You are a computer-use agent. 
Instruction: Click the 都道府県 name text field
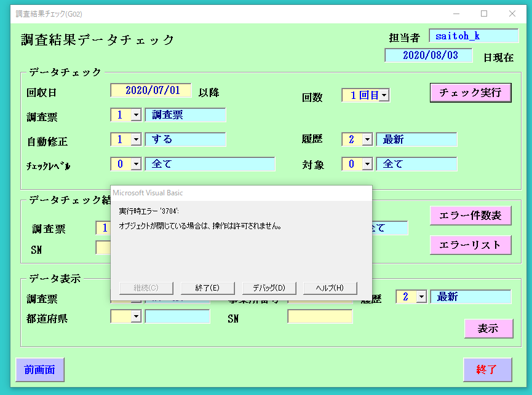click(178, 316)
